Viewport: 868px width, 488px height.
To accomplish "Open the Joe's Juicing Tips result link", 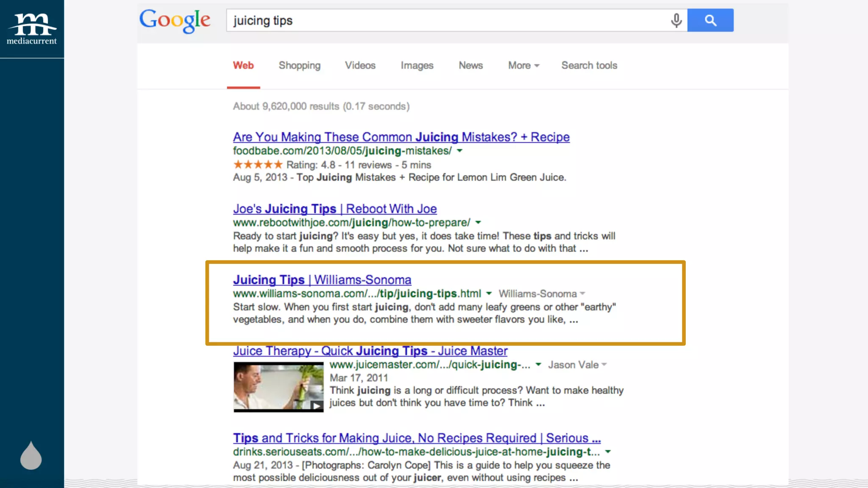I will click(x=334, y=209).
